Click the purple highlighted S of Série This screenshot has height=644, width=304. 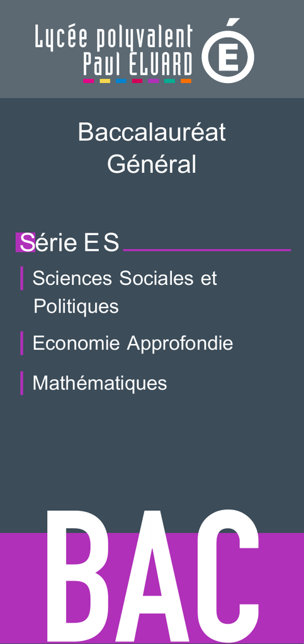25,242
